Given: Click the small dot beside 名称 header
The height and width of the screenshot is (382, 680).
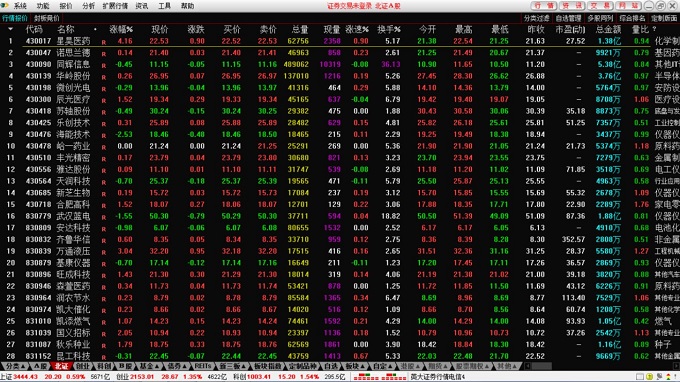Looking at the screenshot, I should pyautogui.click(x=95, y=29).
